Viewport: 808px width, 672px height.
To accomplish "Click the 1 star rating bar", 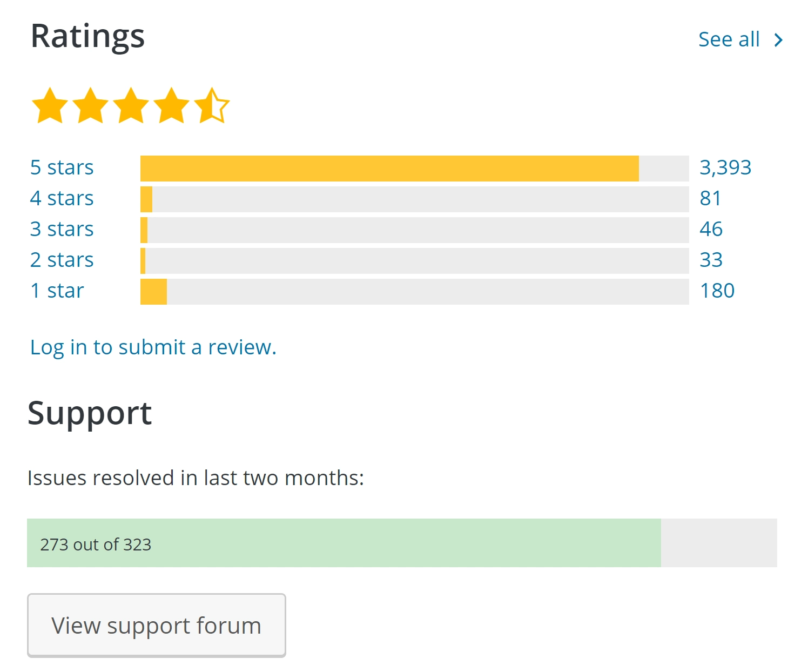I will [x=414, y=292].
